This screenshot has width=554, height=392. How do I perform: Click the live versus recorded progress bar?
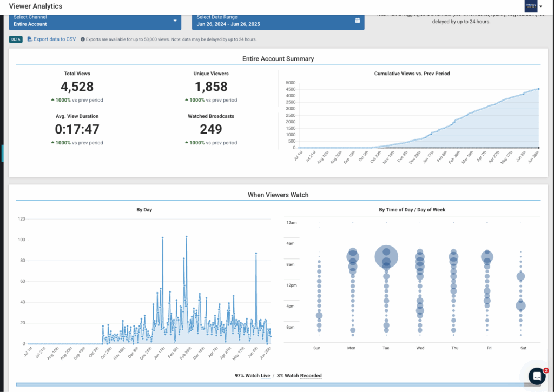click(x=271, y=384)
